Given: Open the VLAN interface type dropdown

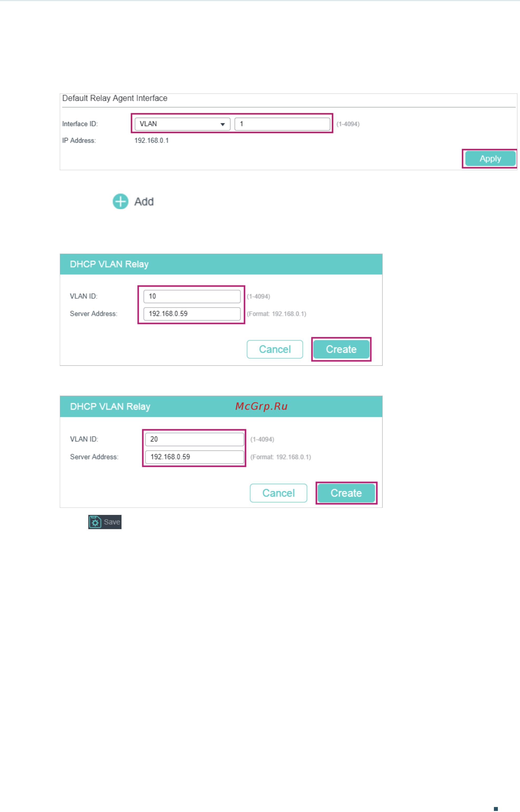Looking at the screenshot, I should [x=182, y=124].
